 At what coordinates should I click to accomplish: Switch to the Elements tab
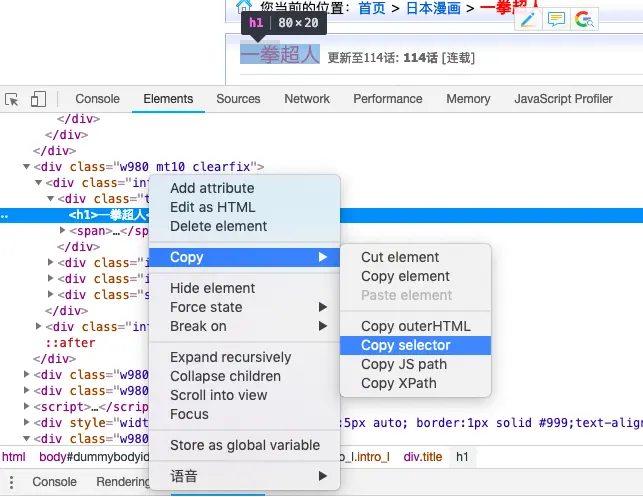point(168,99)
